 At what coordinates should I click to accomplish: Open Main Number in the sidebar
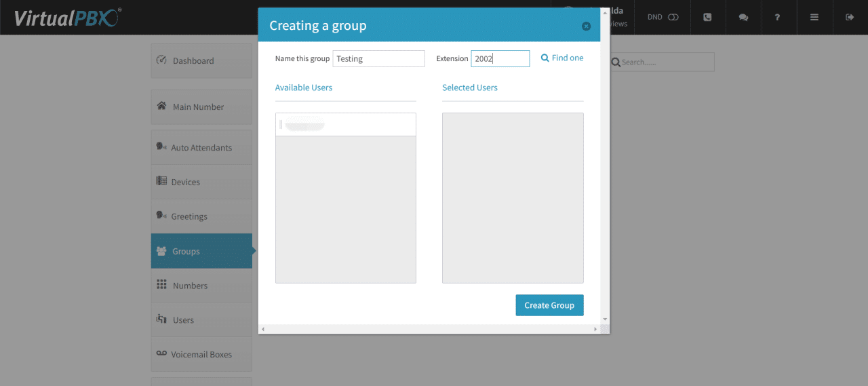coord(201,107)
